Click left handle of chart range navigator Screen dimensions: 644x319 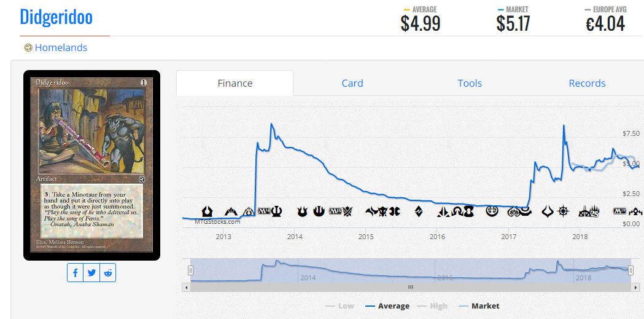coord(190,270)
